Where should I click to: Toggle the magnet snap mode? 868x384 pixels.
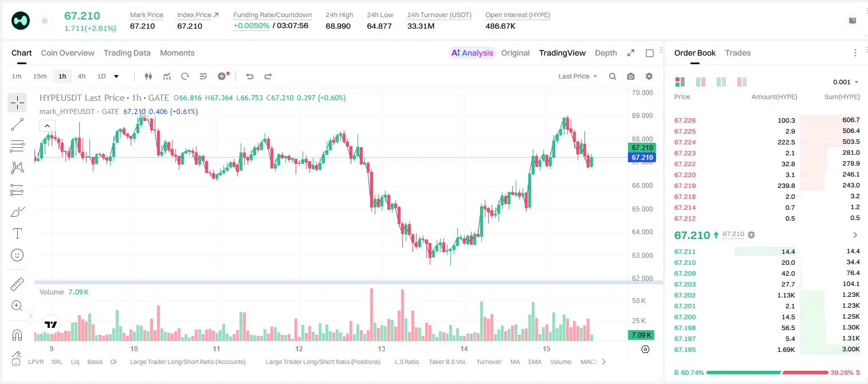(x=17, y=335)
